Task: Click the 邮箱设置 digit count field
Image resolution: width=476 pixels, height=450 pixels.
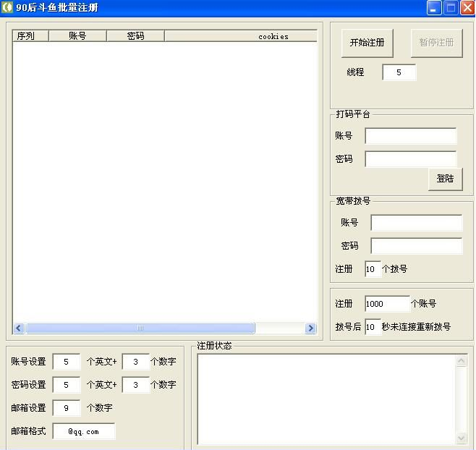Action: pyautogui.click(x=67, y=408)
